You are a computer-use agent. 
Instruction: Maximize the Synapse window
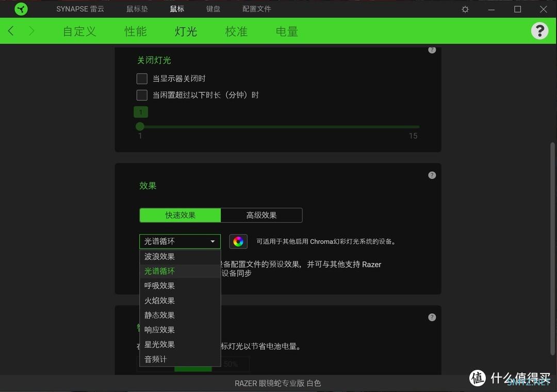coord(518,9)
